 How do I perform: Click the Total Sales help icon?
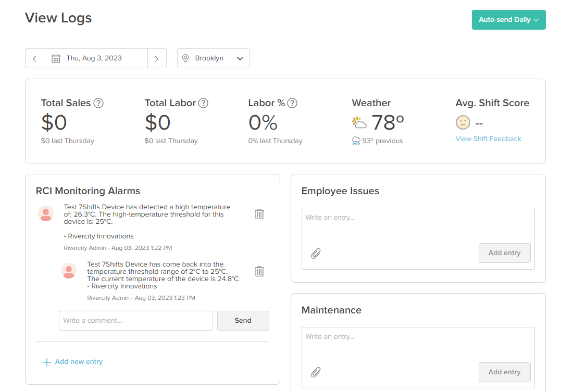click(98, 103)
